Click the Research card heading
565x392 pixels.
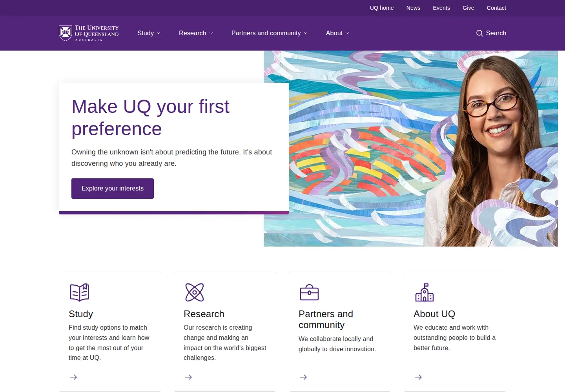pyautogui.click(x=204, y=314)
